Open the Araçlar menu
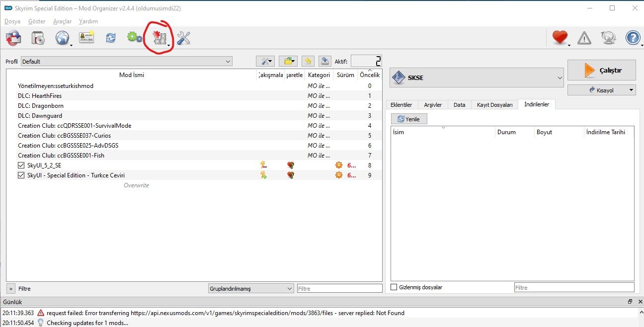The height and width of the screenshot is (327, 644). tap(63, 21)
